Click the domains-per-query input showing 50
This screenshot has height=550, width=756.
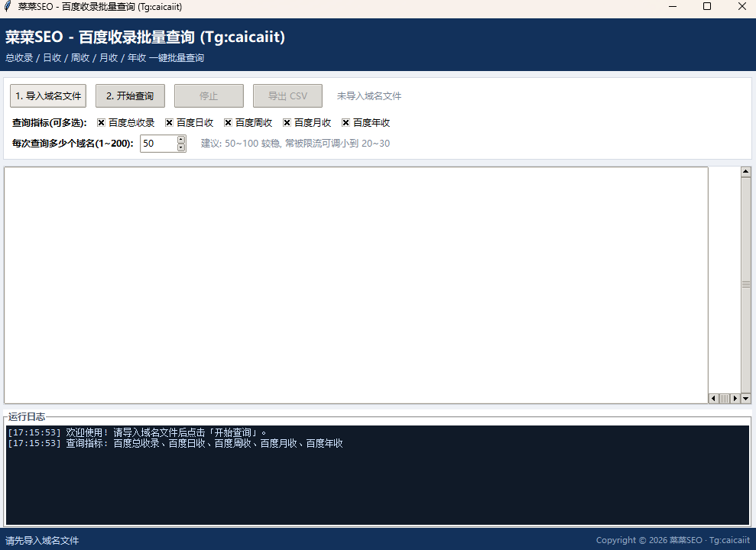pos(159,144)
